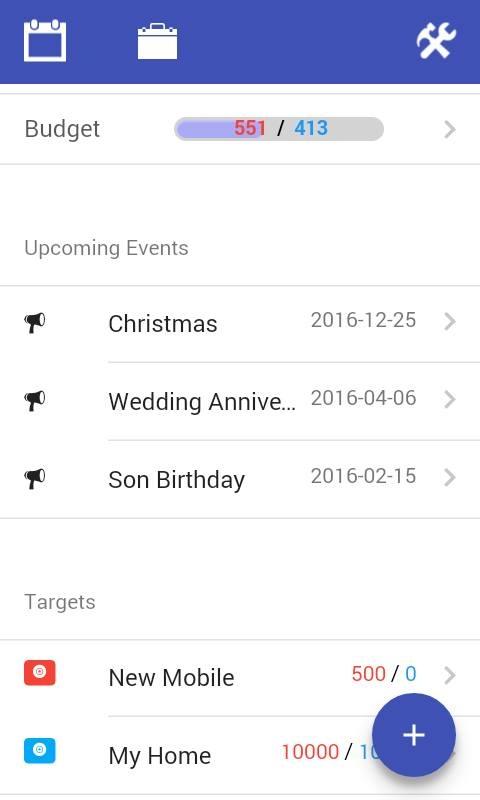Tap the megaphone icon beside Son Birthday

35,479
